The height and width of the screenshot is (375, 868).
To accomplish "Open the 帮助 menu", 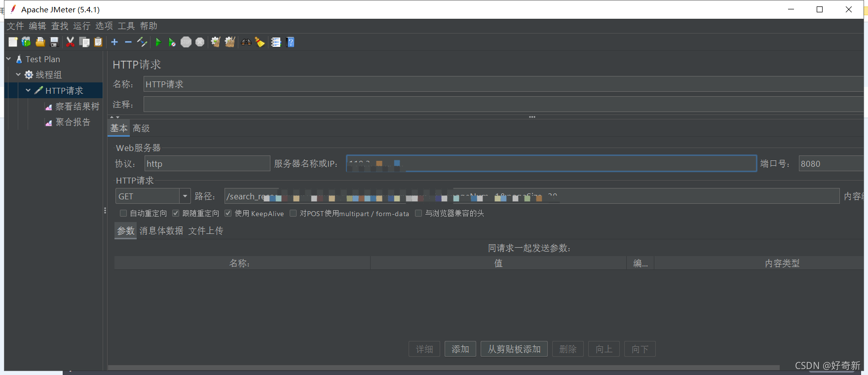I will 149,26.
